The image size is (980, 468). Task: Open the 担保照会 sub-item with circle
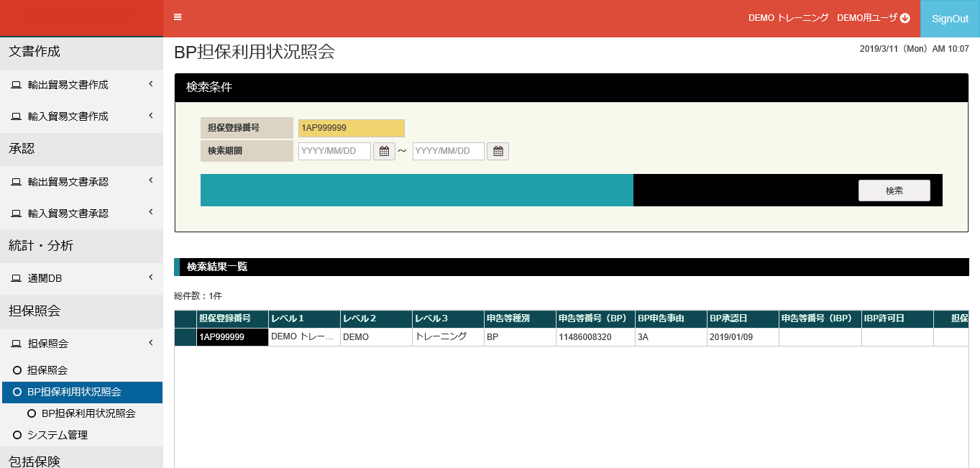point(47,370)
